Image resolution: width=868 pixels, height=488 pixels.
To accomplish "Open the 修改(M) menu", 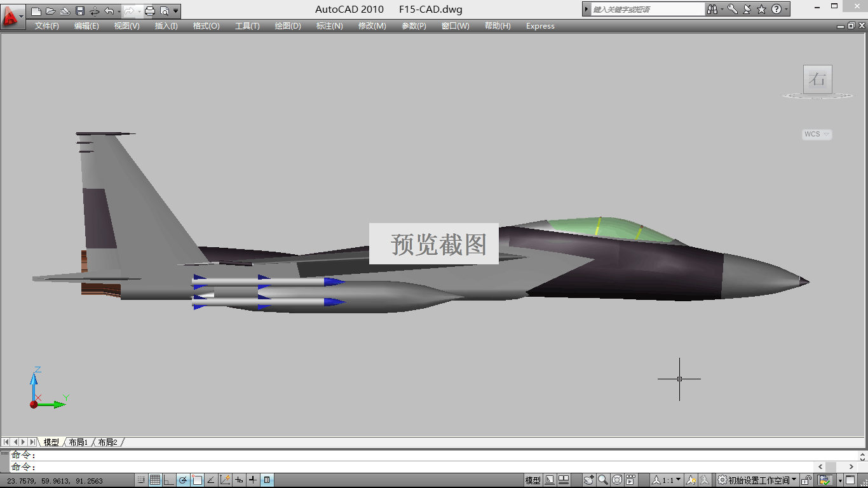I will point(372,26).
